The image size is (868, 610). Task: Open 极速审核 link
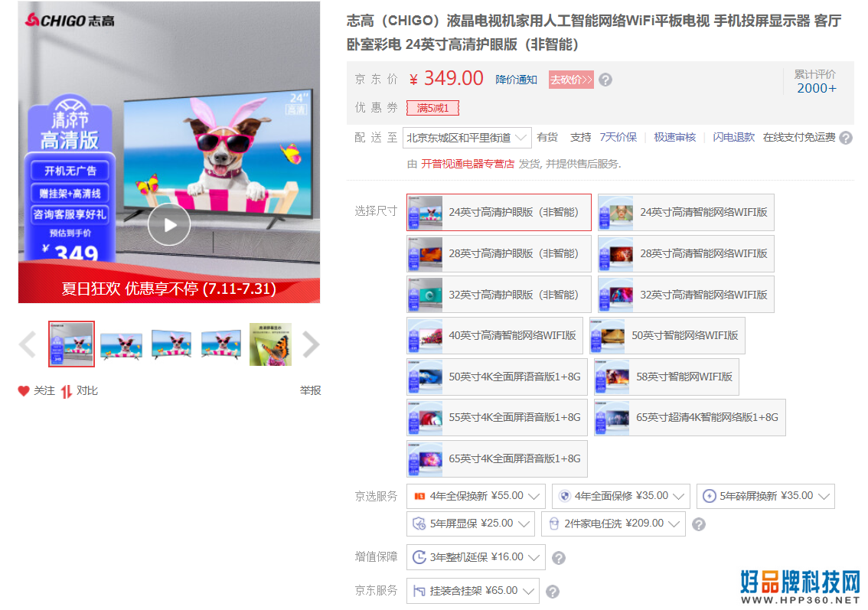click(675, 137)
